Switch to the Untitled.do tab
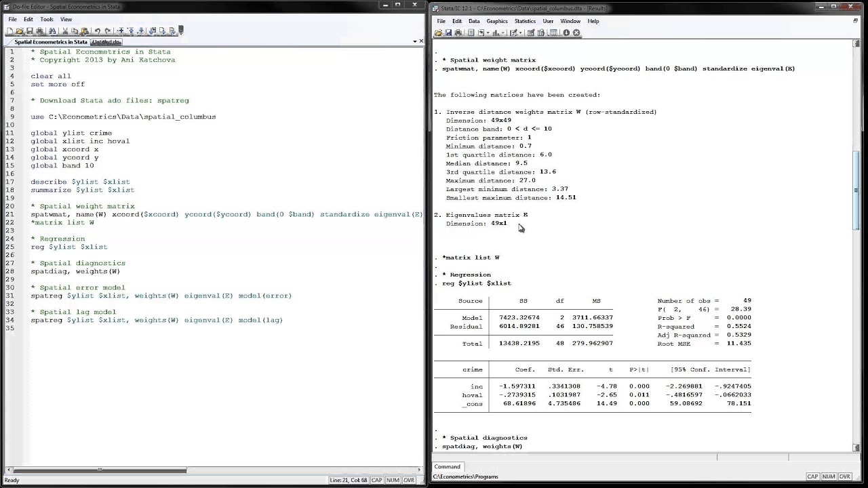Screen dimensions: 868x488 (106, 42)
